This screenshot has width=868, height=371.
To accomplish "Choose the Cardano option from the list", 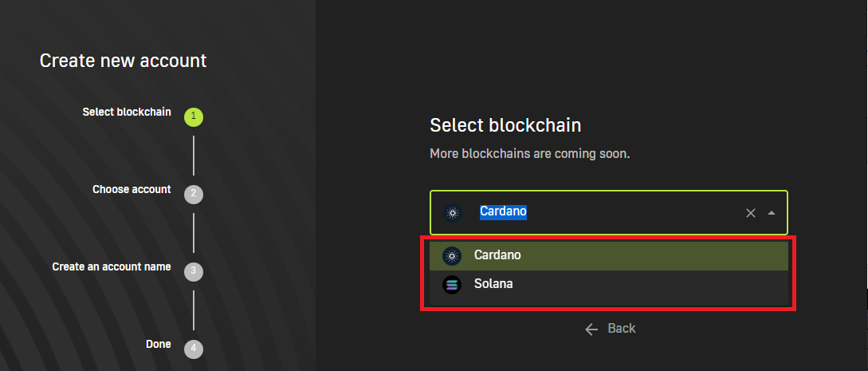I will (x=497, y=255).
